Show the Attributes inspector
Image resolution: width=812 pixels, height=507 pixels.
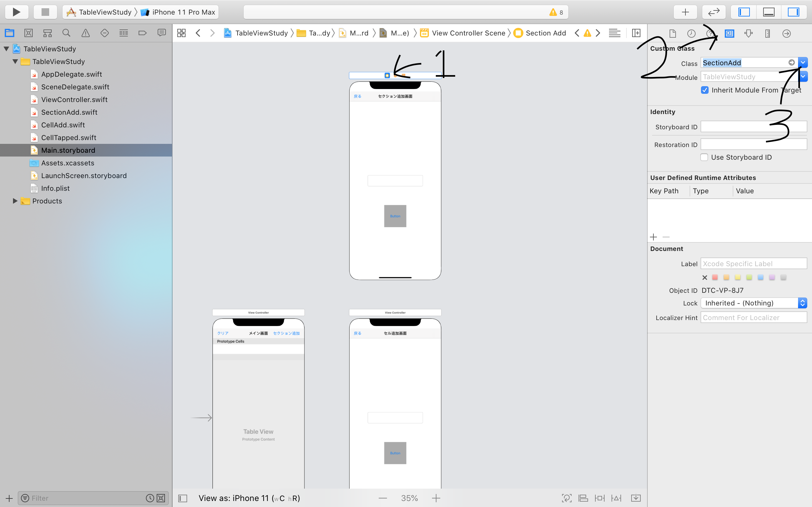(748, 33)
